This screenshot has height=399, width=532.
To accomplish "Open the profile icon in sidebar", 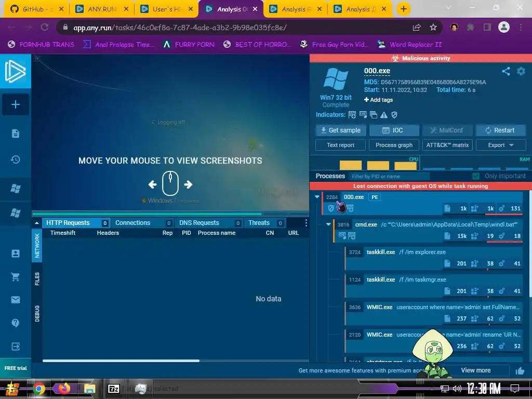I will pyautogui.click(x=15, y=254).
